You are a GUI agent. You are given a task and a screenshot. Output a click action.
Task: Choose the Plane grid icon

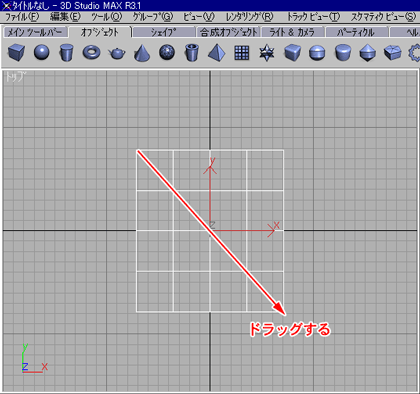tap(242, 53)
